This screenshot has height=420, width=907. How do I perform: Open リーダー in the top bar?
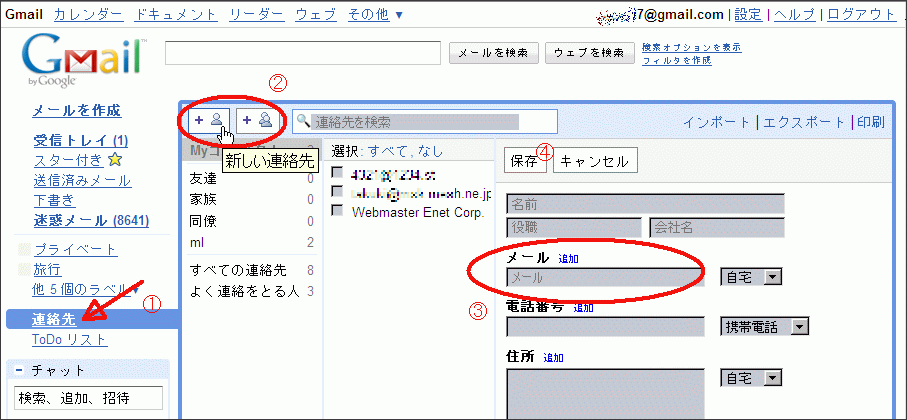[256, 14]
